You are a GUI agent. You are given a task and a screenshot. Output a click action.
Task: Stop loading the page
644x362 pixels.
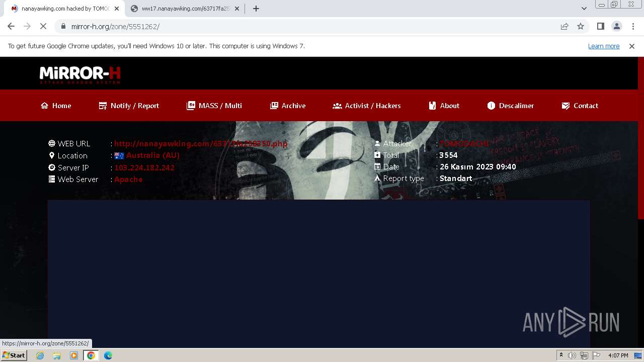[43, 26]
